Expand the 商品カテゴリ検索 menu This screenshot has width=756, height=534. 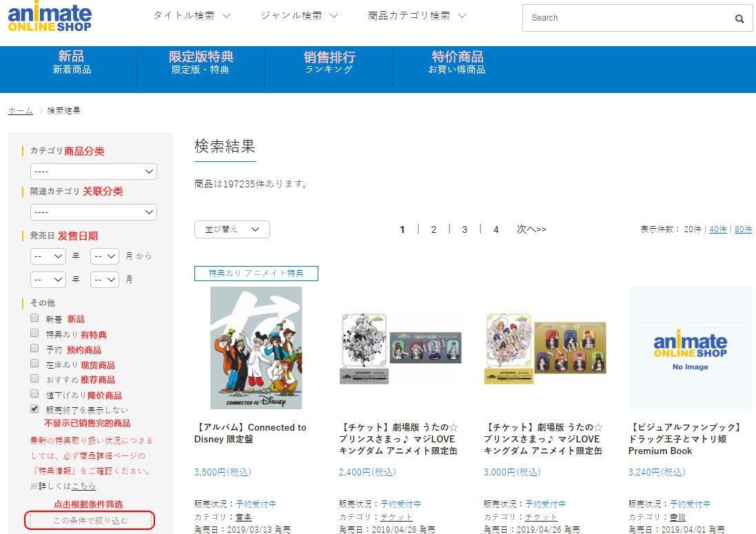416,16
